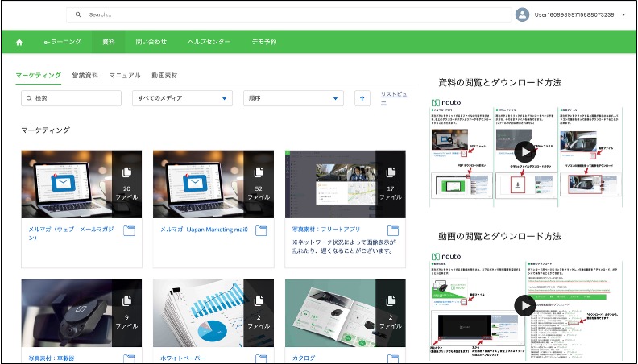Screen dimensions: 638x364
Task: Select the マーケティング tab
Action: [x=38, y=75]
